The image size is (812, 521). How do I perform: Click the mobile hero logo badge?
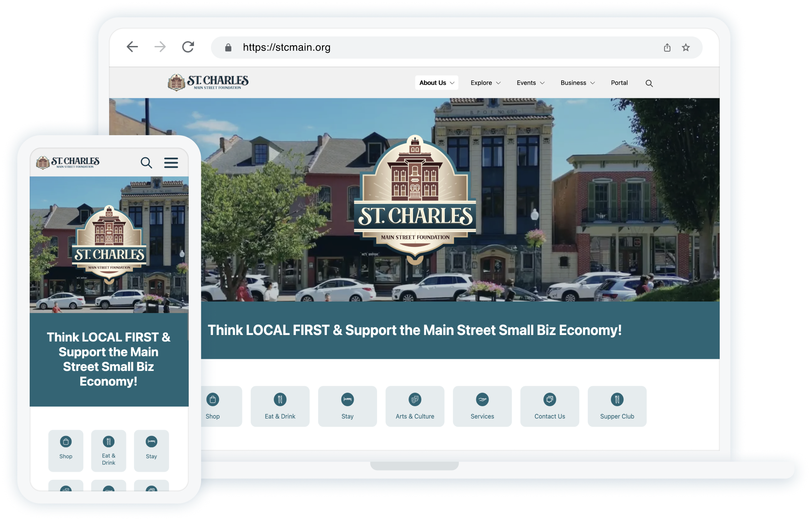[109, 245]
